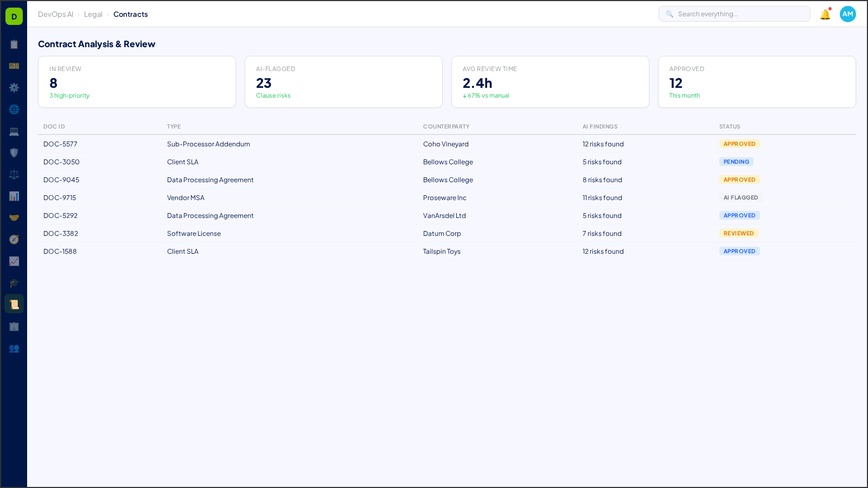Viewport: 868px width, 488px height.
Task: Select the globe icon in the sidebar
Action: tap(14, 110)
